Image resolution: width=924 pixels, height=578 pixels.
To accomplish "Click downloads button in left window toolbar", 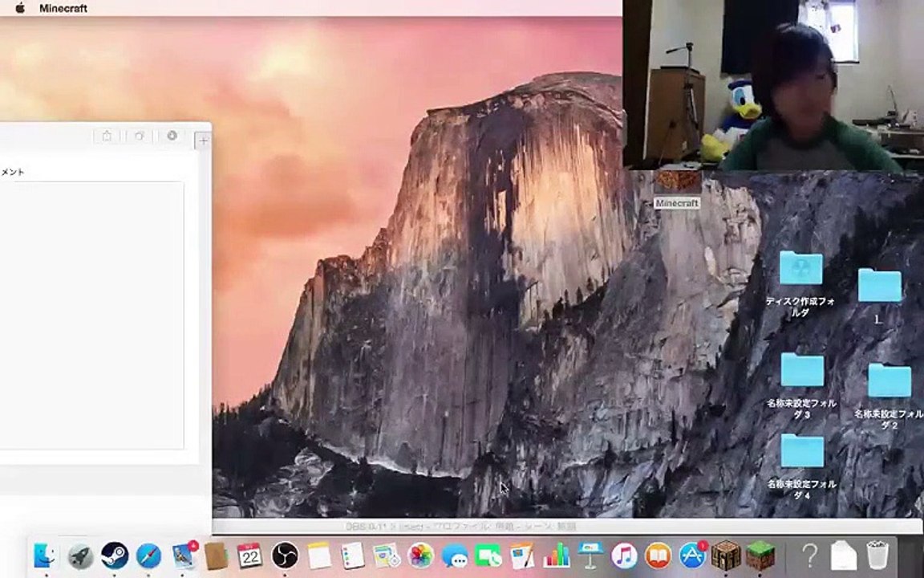I will 172,136.
